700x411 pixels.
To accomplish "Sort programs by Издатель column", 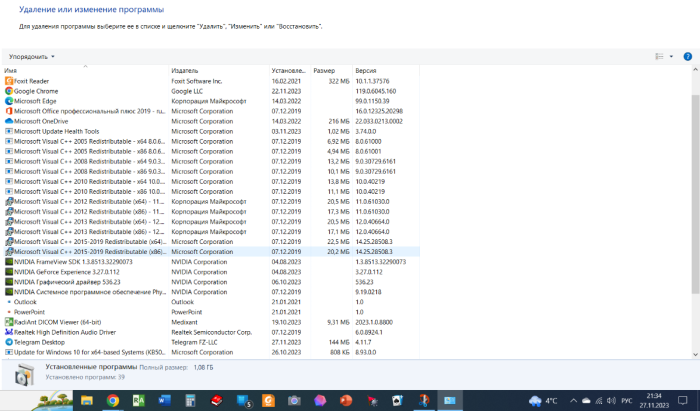I will click(x=185, y=71).
